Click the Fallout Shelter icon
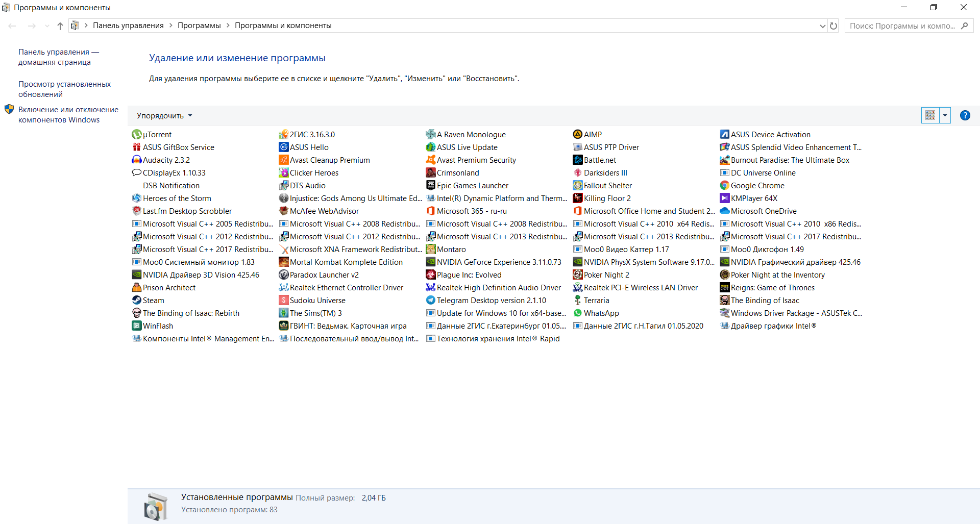This screenshot has height=524, width=980. click(x=577, y=186)
